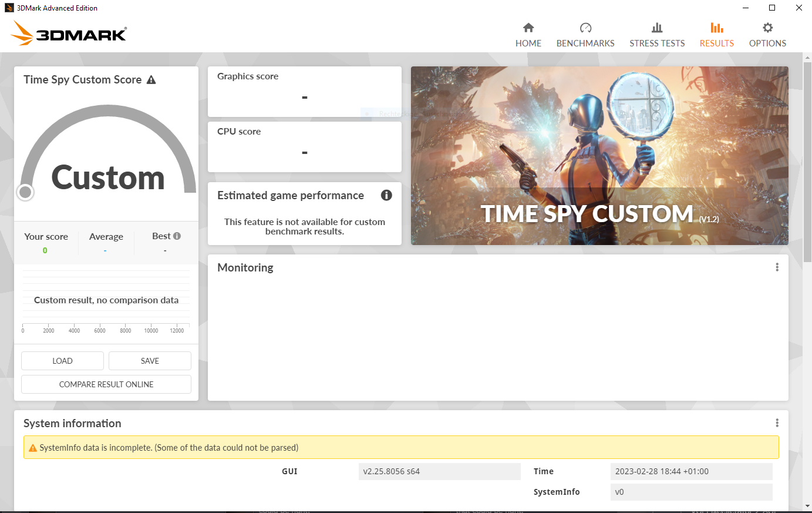Click warning triangle beside Time Spy Custom Score
812x513 pixels.
click(x=151, y=80)
